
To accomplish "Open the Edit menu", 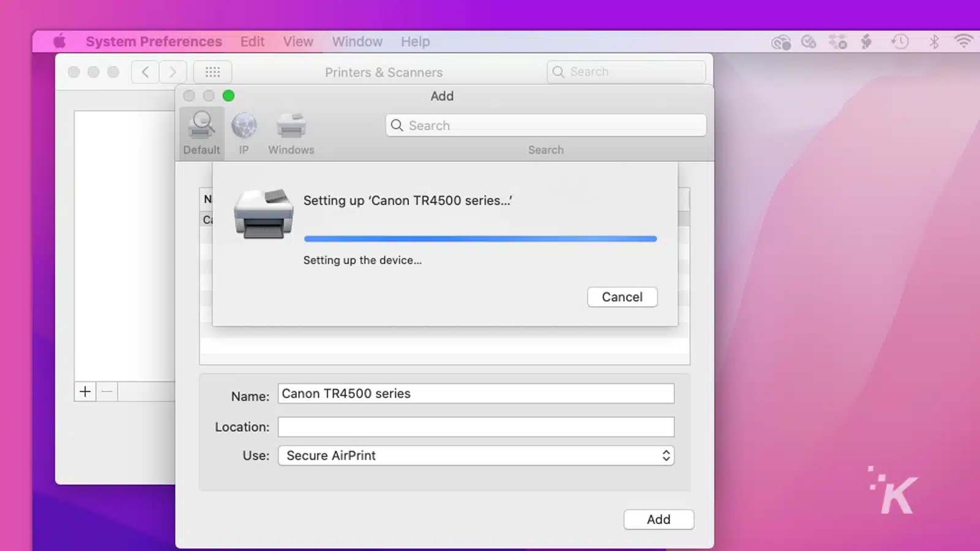I will click(x=252, y=42).
